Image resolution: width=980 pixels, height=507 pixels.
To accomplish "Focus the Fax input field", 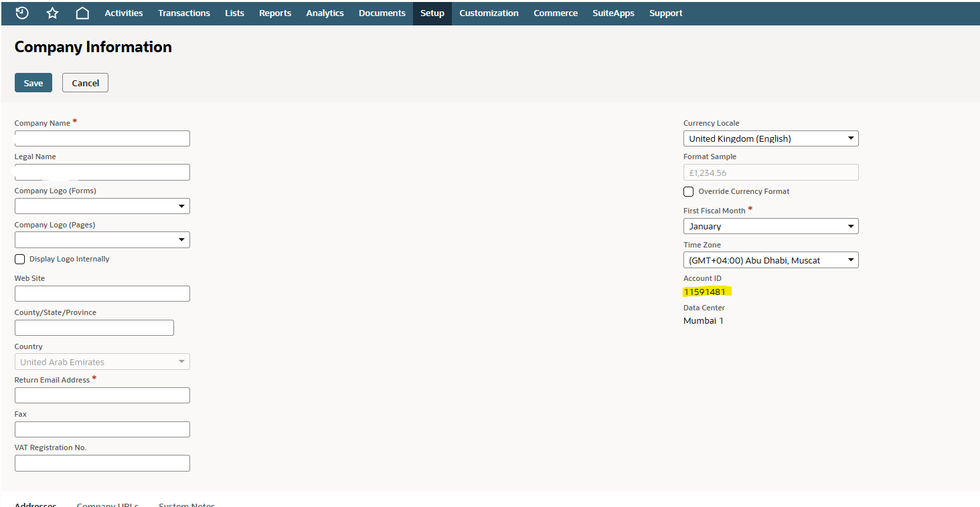I will tap(102, 429).
